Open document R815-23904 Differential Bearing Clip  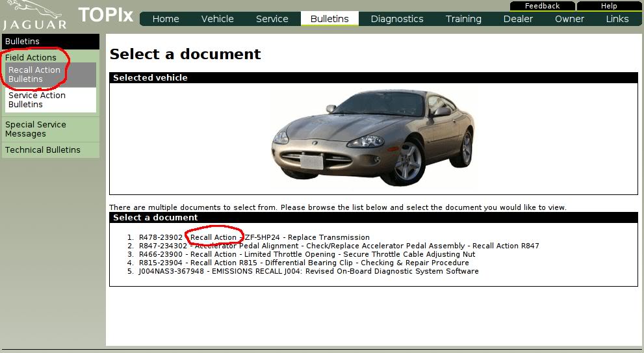click(304, 263)
